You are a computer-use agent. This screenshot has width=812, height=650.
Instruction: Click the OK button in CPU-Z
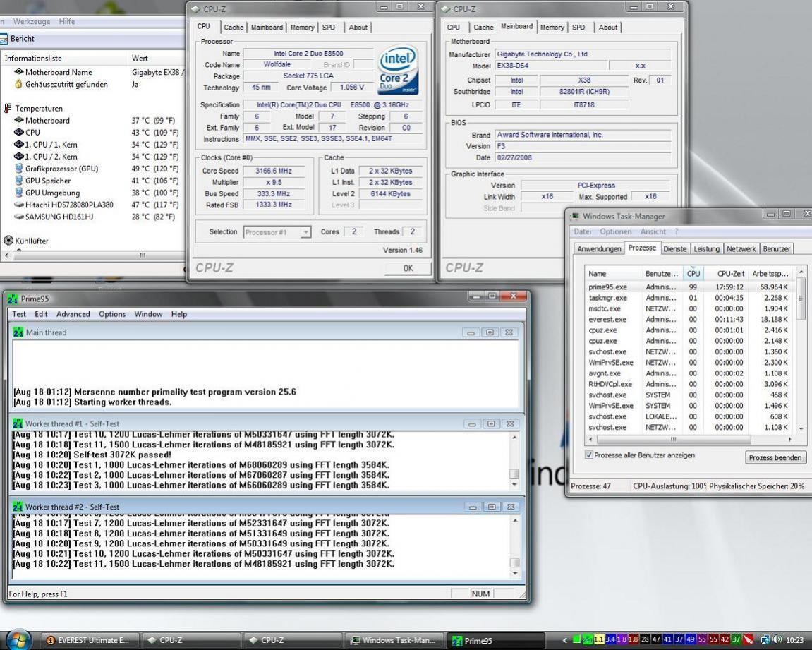click(408, 267)
